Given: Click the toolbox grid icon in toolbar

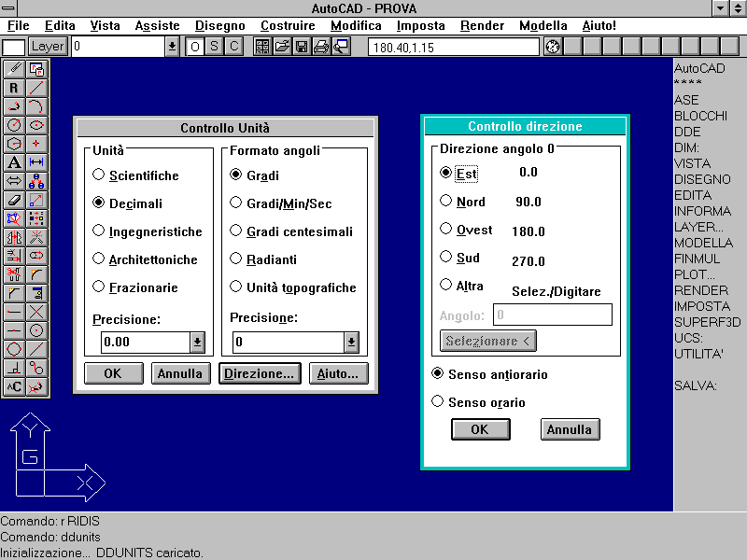Looking at the screenshot, I should tap(262, 47).
